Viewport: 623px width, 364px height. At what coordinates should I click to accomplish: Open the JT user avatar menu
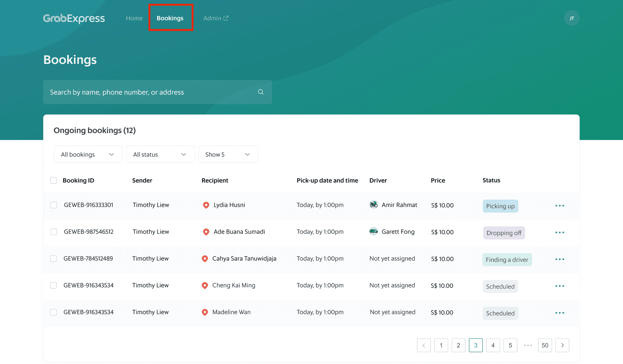coord(571,18)
